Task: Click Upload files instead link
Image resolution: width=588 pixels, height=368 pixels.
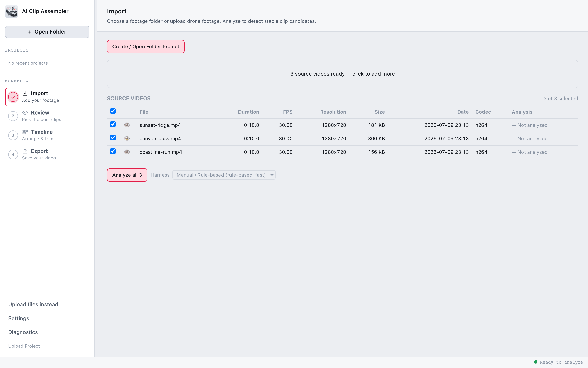Action: [33, 304]
